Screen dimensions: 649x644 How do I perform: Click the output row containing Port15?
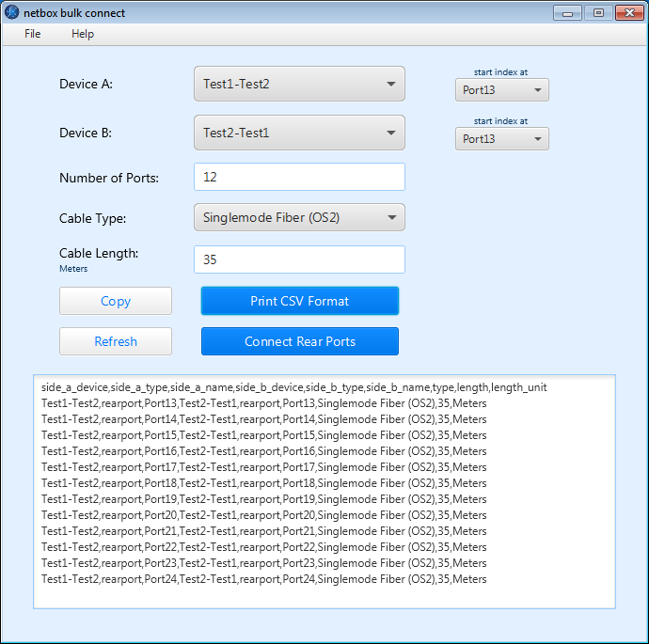[x=263, y=435]
